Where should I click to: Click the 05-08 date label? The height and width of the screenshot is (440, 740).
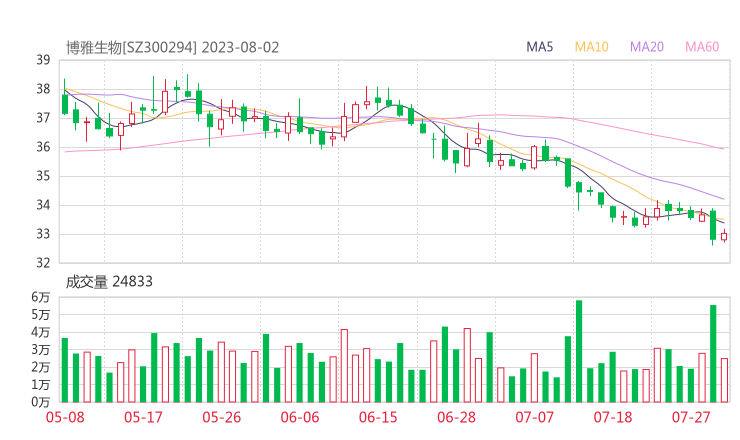pos(65,417)
